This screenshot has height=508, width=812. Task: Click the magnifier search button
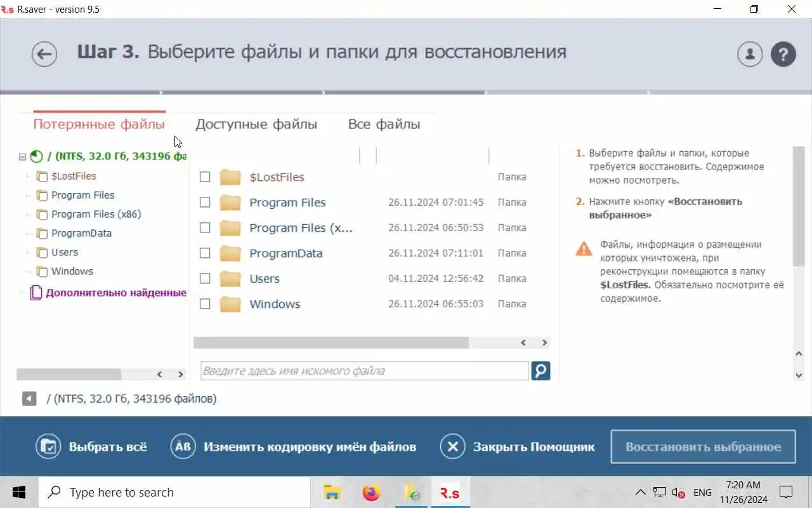pyautogui.click(x=540, y=371)
